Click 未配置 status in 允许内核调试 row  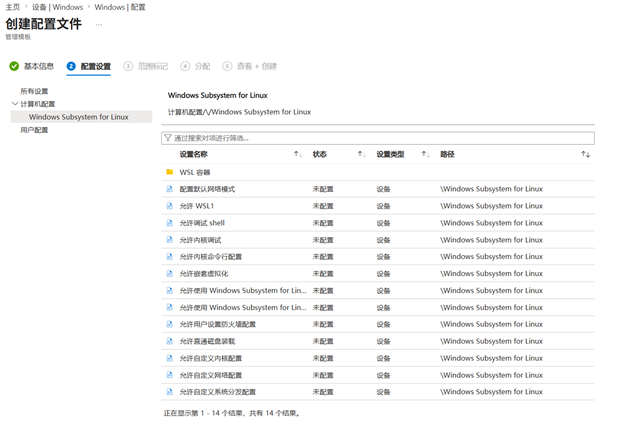click(323, 240)
